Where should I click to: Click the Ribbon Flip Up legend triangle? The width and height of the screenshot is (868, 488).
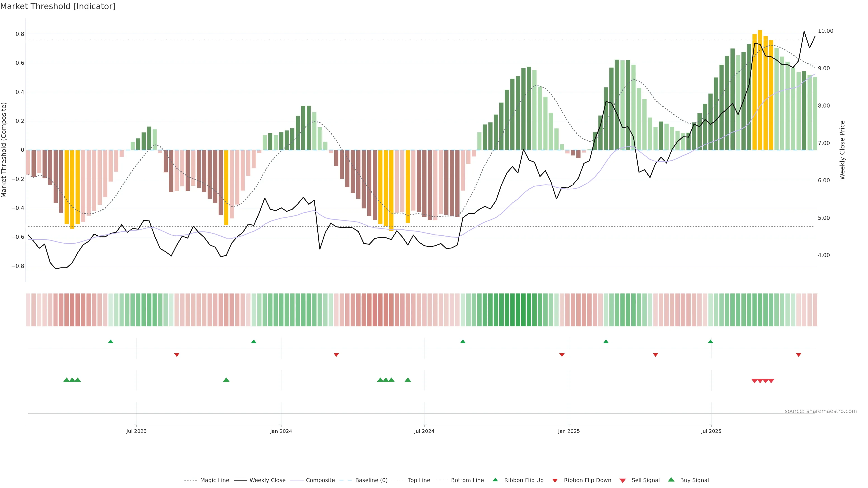coord(495,480)
